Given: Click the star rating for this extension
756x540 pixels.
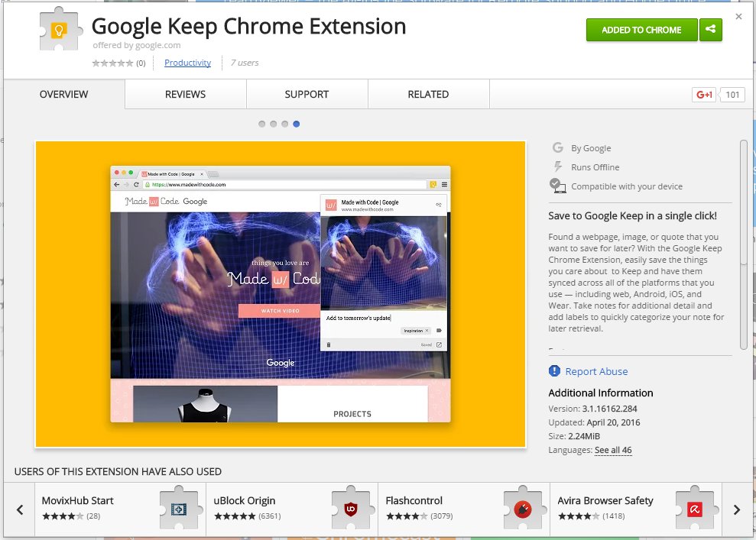Looking at the screenshot, I should [113, 63].
